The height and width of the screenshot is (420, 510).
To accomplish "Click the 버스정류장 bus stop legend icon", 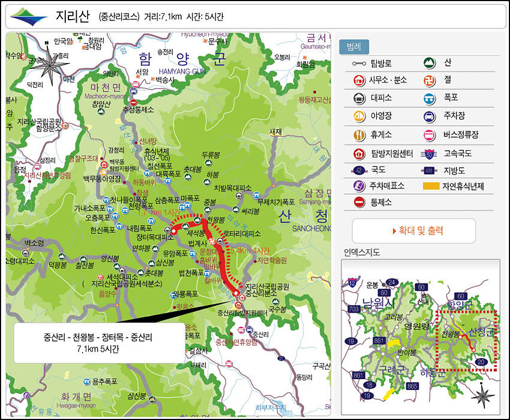I will [x=430, y=135].
